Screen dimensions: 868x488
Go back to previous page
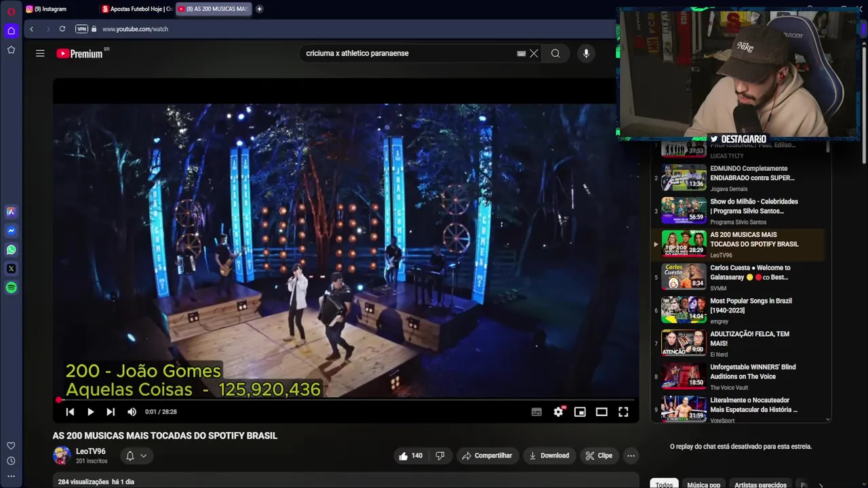tap(31, 28)
